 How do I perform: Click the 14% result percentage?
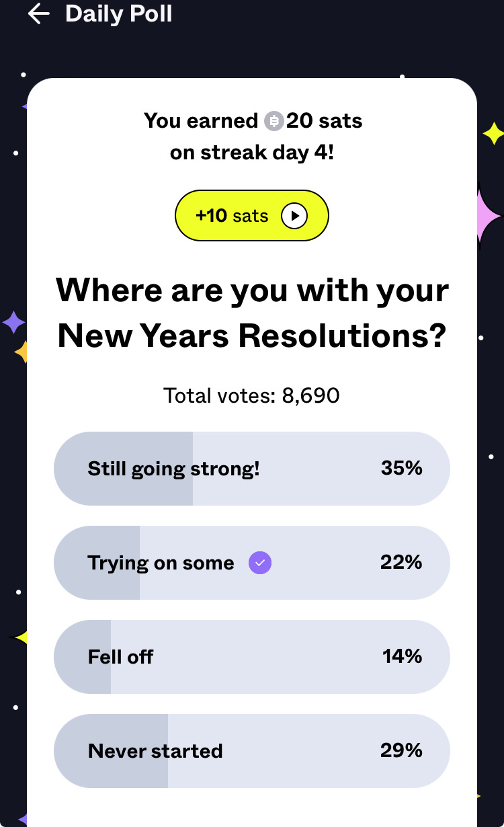click(x=402, y=656)
